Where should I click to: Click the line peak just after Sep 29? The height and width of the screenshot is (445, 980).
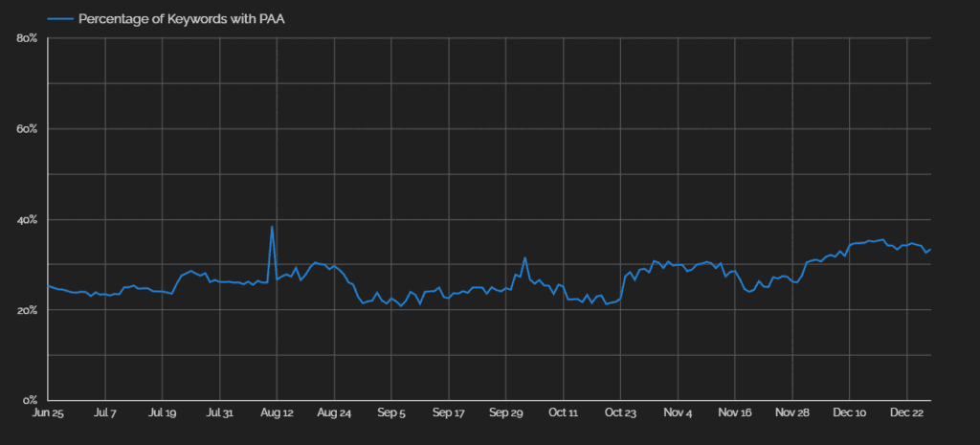coord(525,257)
